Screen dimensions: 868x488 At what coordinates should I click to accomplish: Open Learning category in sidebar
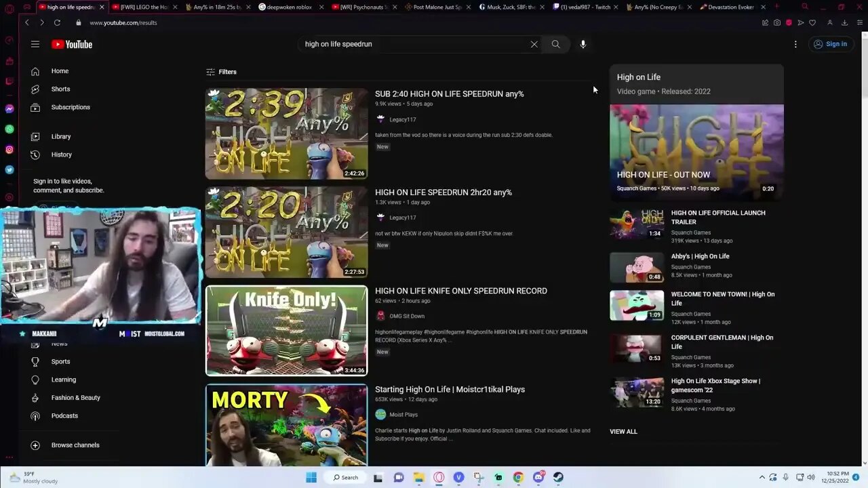click(x=64, y=380)
